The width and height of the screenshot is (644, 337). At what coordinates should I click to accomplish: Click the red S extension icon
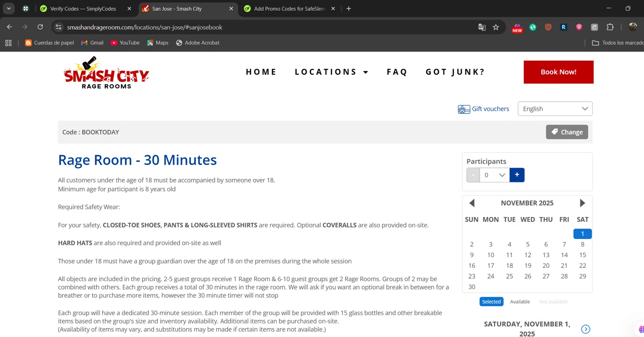[x=548, y=27]
